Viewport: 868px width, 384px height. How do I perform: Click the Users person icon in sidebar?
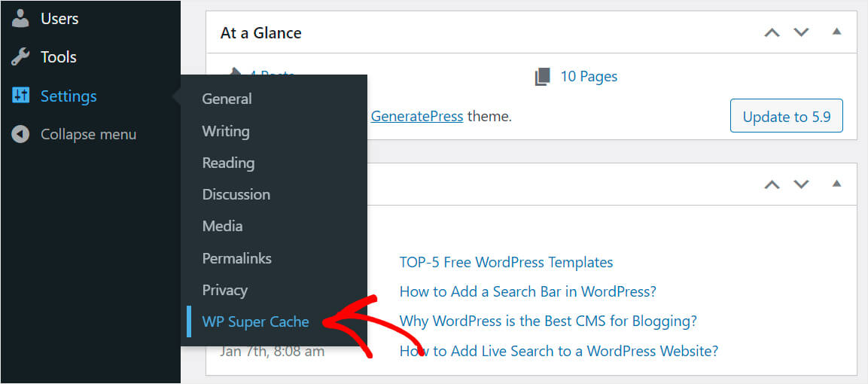[20, 18]
